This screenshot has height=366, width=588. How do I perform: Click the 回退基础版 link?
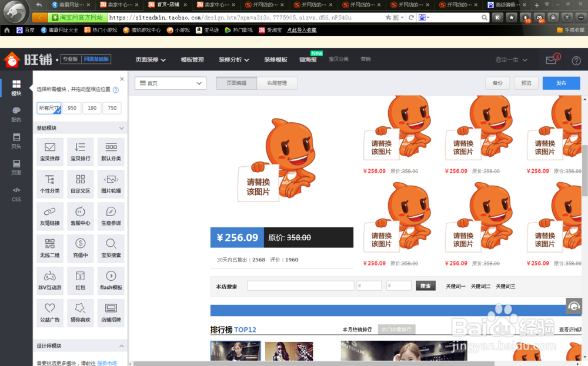[96, 59]
